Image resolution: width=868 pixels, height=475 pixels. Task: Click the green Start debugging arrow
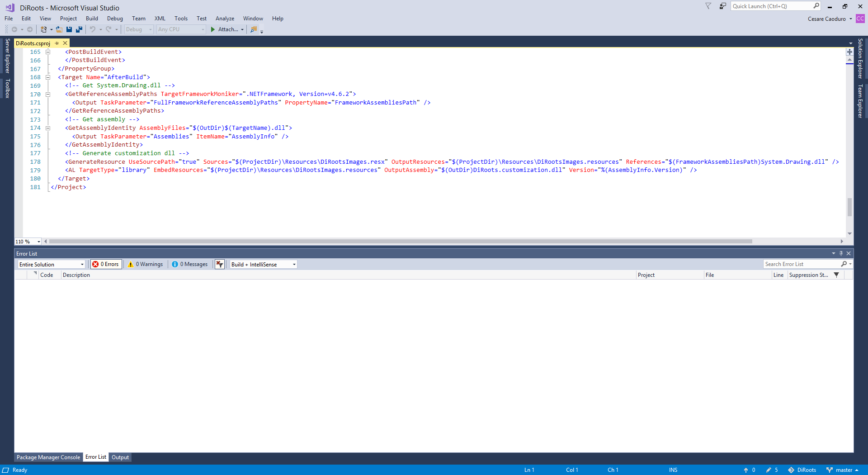(x=213, y=29)
